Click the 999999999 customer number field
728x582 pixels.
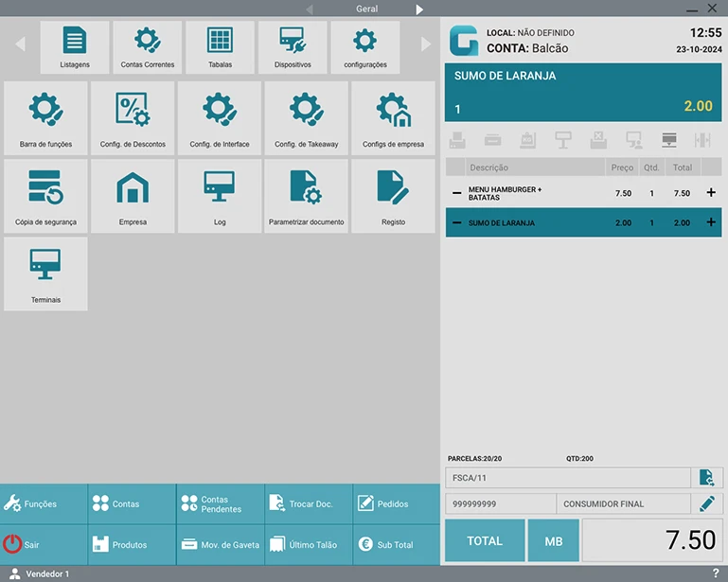(499, 504)
